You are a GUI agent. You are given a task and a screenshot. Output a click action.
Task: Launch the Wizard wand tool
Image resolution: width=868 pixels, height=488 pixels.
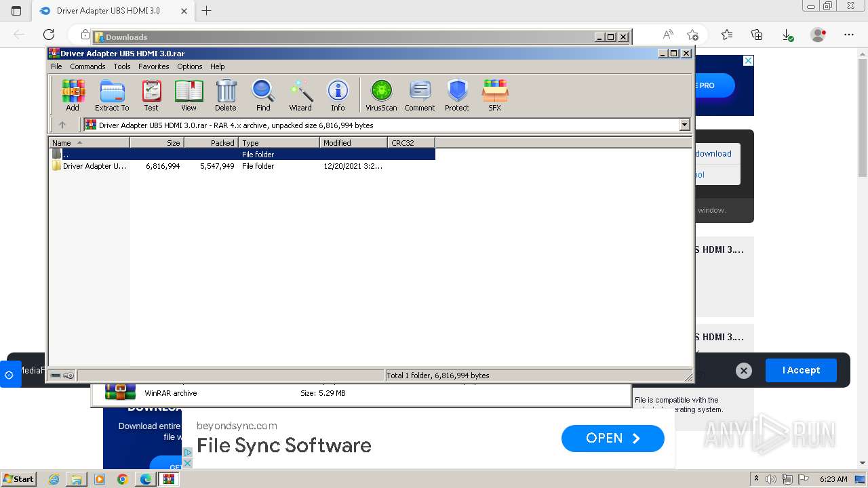click(300, 95)
